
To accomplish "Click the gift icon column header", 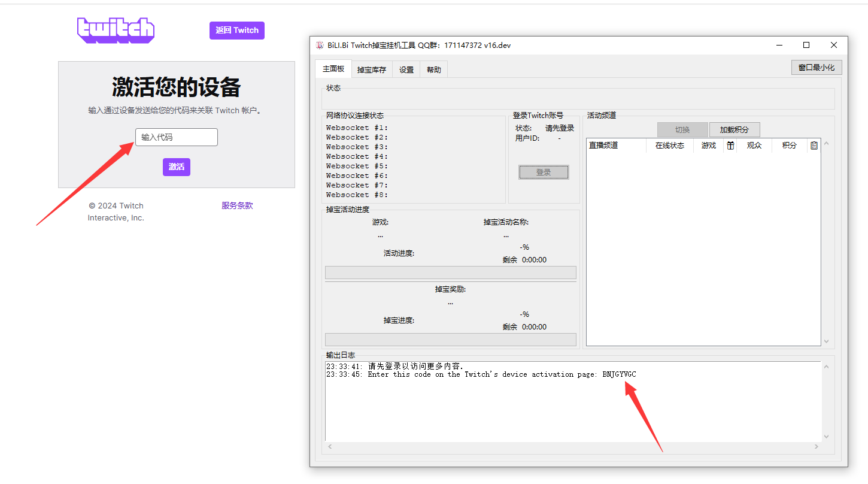I will click(730, 145).
